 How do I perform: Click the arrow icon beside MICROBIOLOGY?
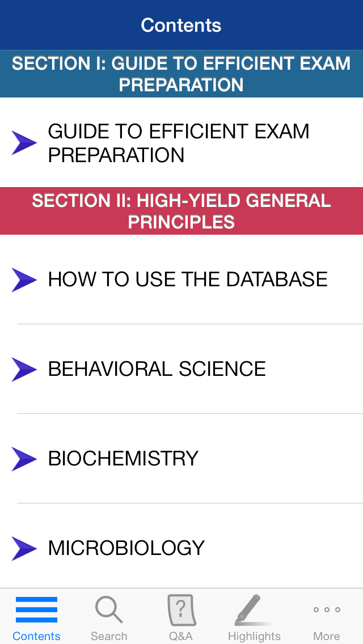click(24, 548)
